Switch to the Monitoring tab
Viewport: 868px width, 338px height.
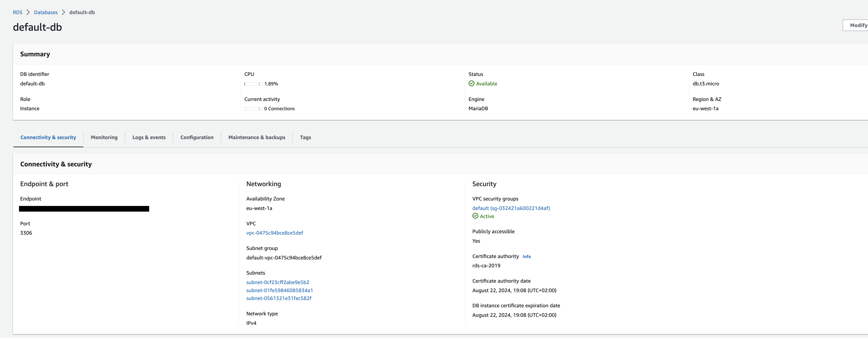point(104,137)
